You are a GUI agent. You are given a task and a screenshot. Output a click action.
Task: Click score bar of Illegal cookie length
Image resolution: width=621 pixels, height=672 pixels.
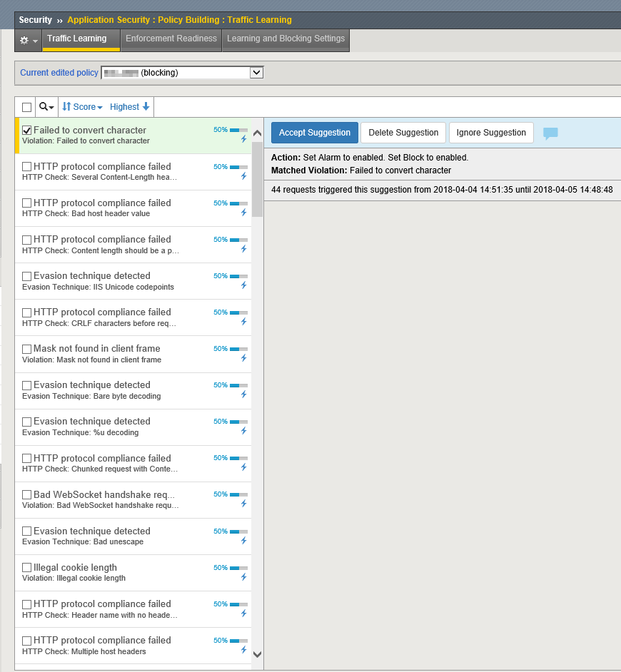click(x=238, y=567)
